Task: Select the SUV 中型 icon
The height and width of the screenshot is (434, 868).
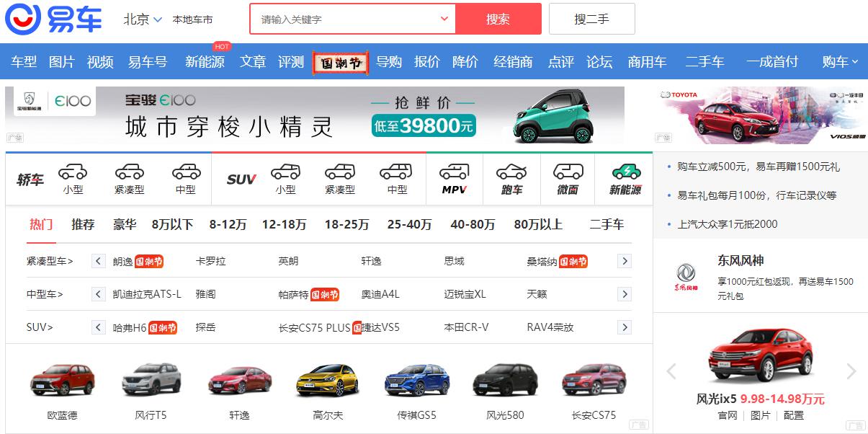Action: click(x=397, y=172)
